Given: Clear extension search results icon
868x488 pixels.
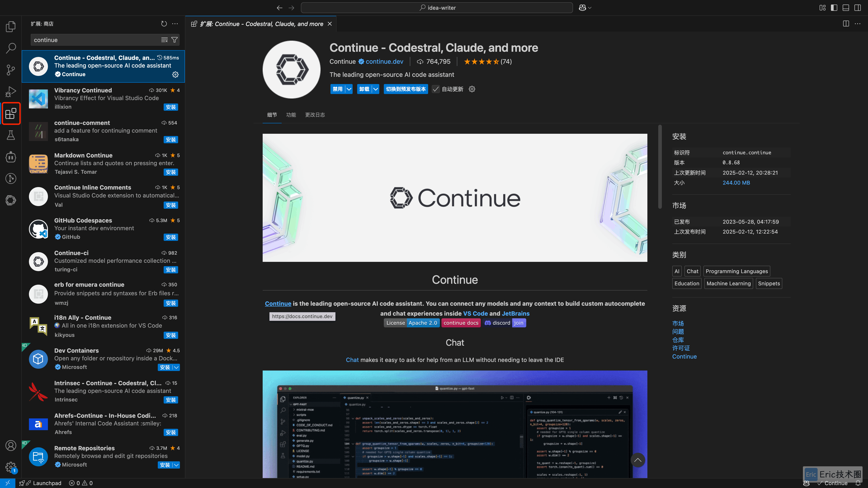Looking at the screenshot, I should [x=164, y=40].
